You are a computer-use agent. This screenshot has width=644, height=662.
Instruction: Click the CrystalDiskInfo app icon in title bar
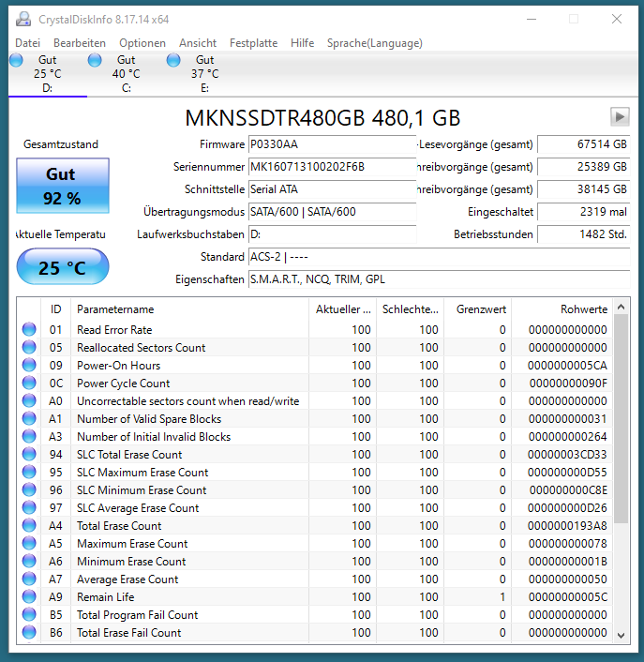click(x=23, y=20)
